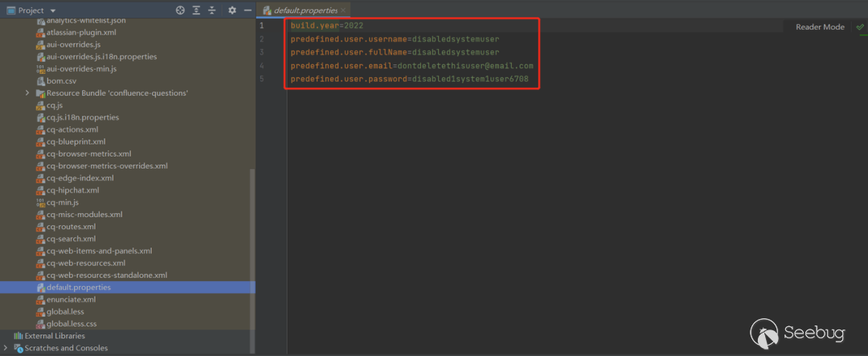Click the XML icon of atlassian-plugin.xml
This screenshot has width=868, height=356.
(x=40, y=32)
